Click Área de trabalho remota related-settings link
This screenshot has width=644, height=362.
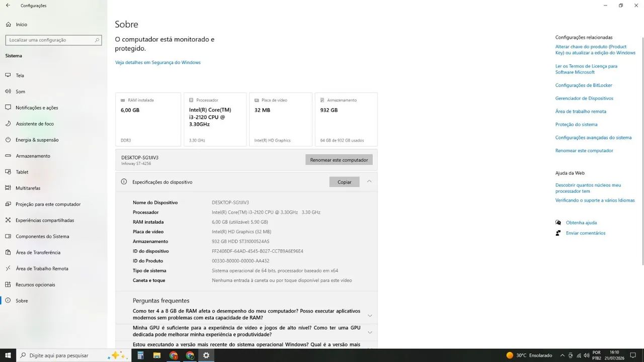581,112
